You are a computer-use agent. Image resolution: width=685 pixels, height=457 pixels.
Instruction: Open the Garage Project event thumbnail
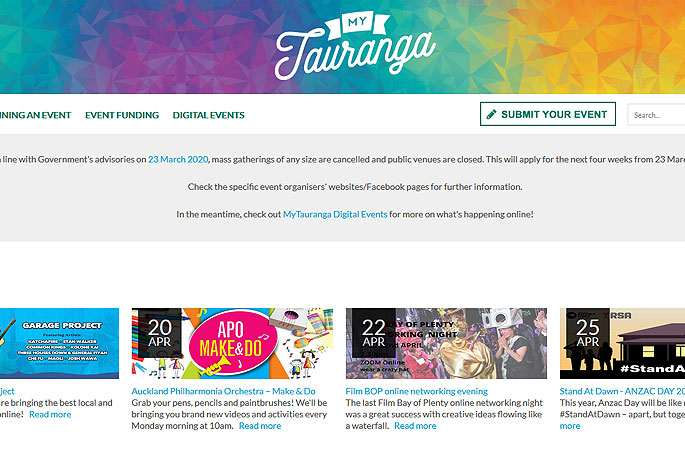coord(59,343)
